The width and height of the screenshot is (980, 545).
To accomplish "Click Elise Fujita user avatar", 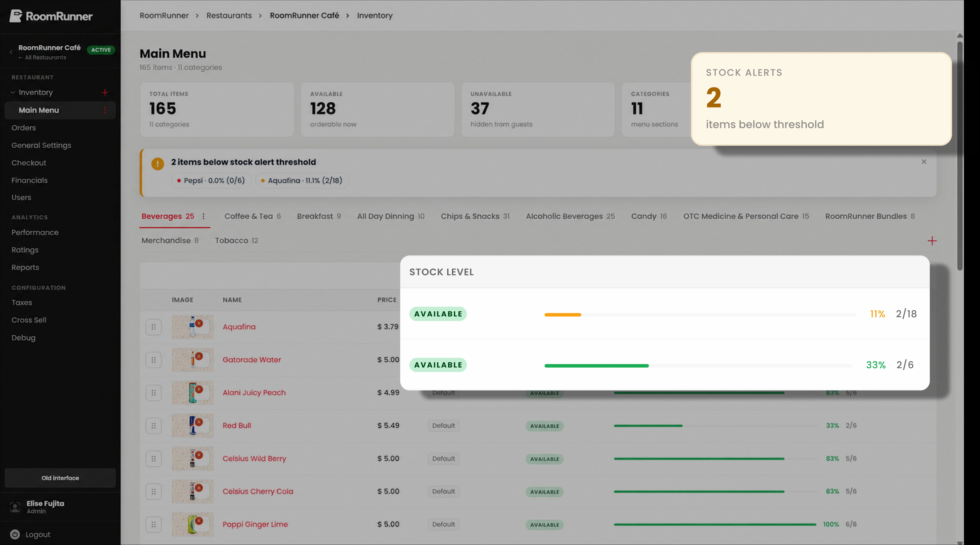I will (15, 507).
